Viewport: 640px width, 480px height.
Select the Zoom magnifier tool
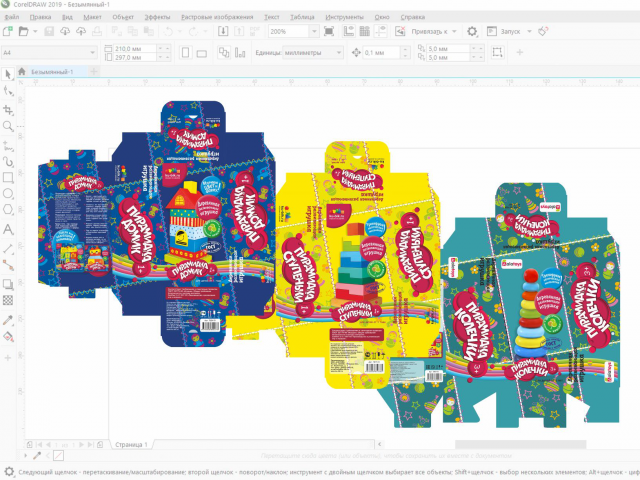click(x=8, y=126)
